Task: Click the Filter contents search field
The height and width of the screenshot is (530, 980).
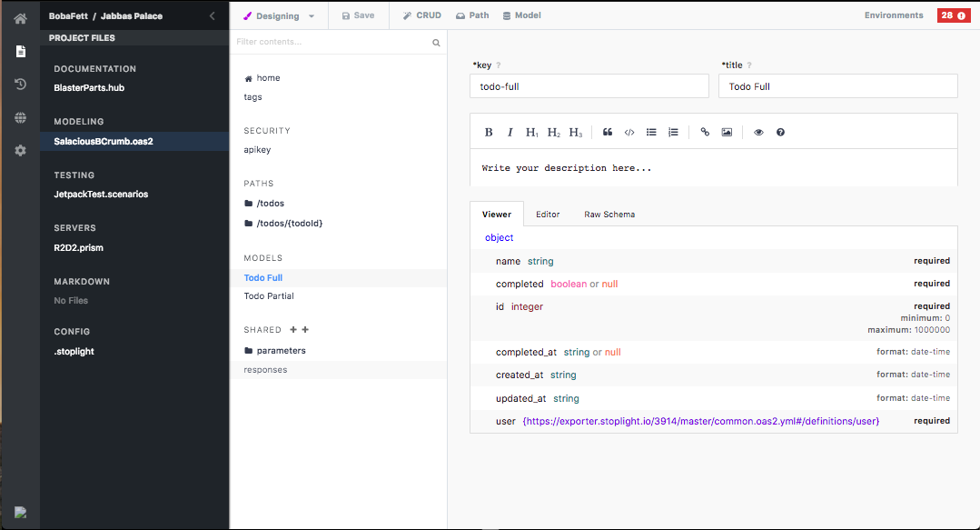Action: (332, 43)
